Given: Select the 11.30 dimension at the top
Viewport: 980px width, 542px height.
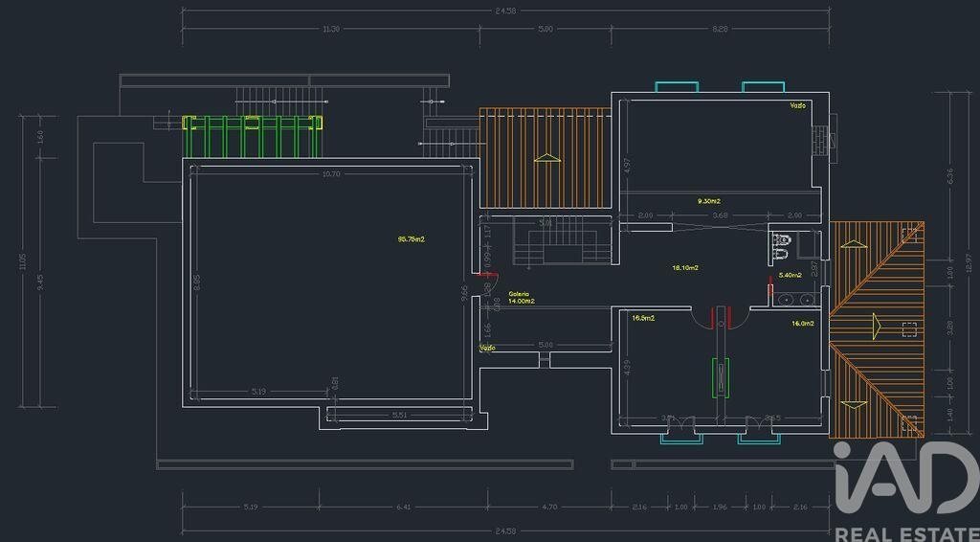Looking at the screenshot, I should 330,29.
